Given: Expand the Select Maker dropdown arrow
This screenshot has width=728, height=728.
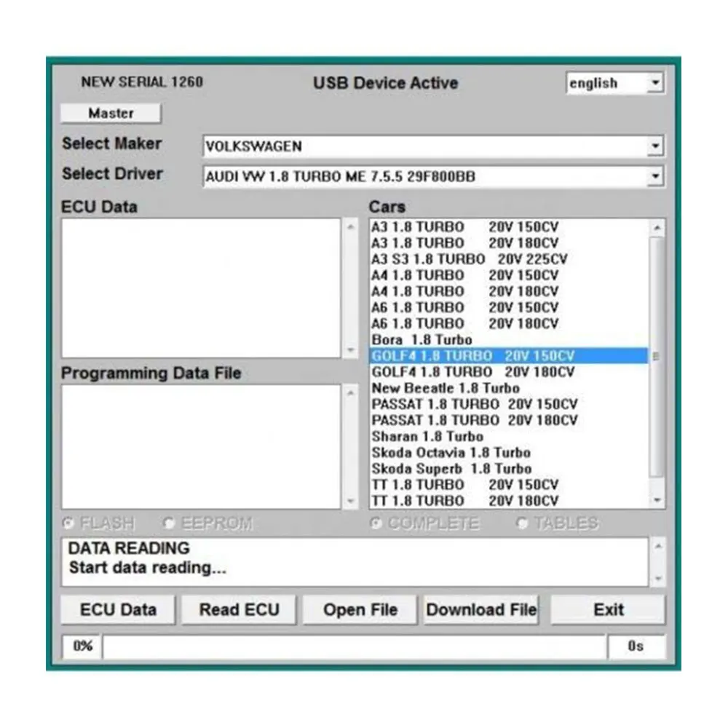Looking at the screenshot, I should click(x=655, y=146).
